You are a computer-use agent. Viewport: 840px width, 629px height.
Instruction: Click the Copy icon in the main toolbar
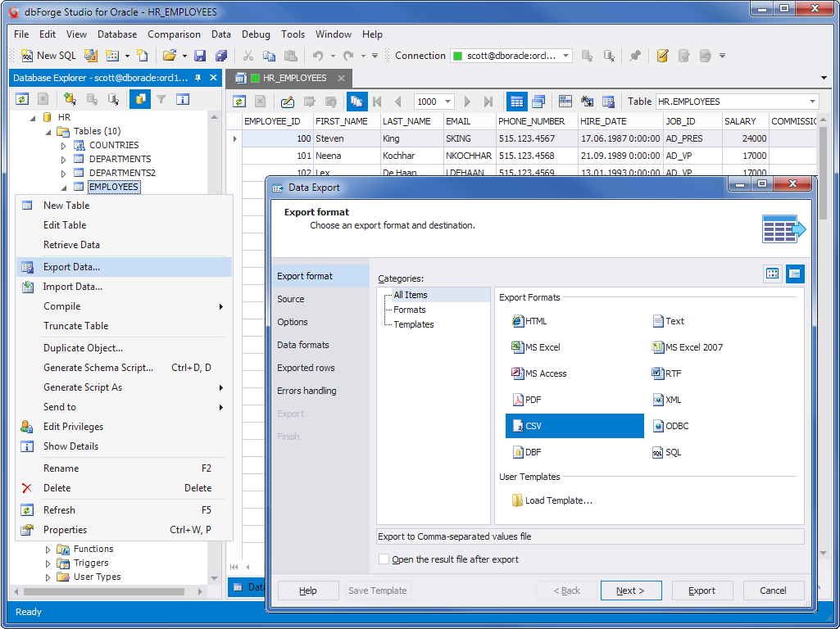coord(269,56)
